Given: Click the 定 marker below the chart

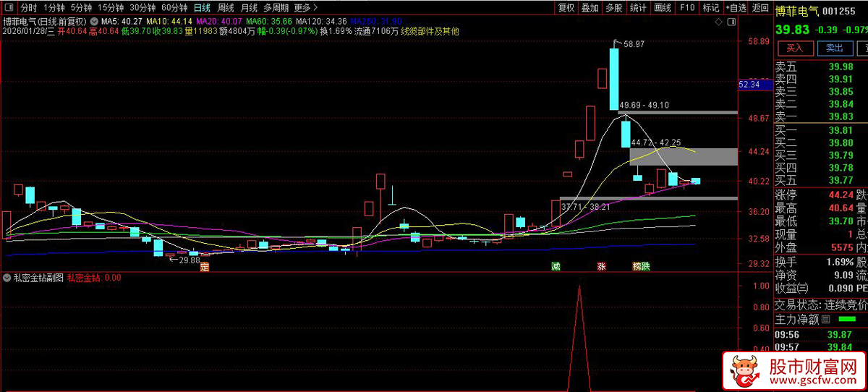Looking at the screenshot, I should click(x=205, y=267).
